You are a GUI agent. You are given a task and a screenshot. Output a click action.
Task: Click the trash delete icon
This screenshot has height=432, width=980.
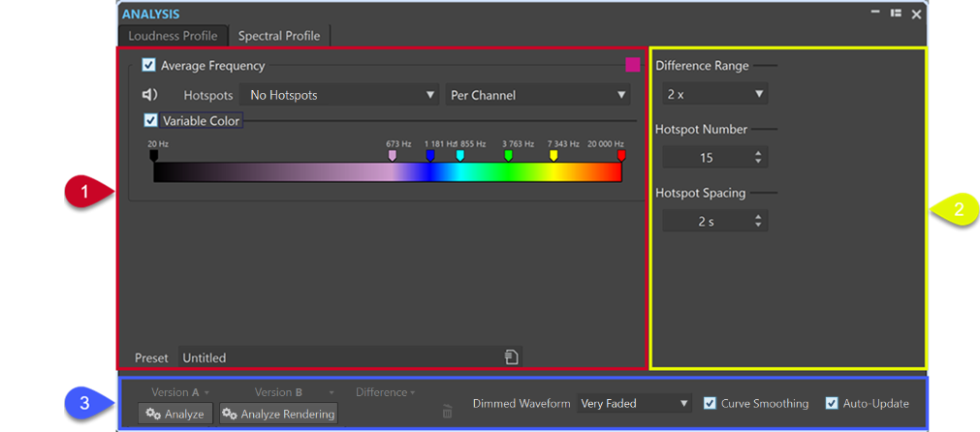pos(447,413)
